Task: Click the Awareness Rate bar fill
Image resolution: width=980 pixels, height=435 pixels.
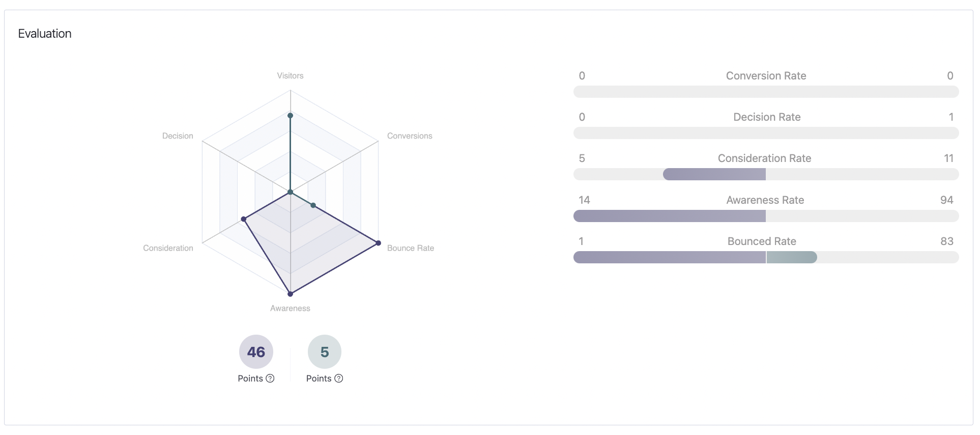Action: point(669,216)
